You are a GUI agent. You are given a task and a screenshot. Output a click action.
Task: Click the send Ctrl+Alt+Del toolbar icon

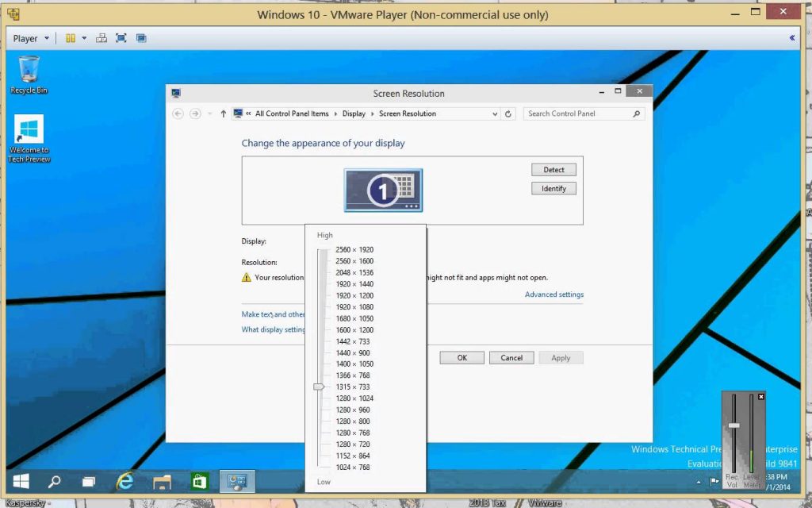[101, 38]
